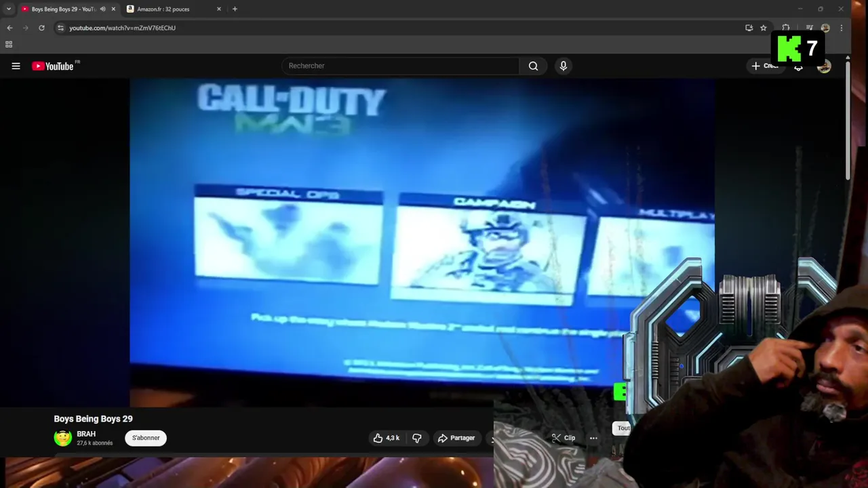The image size is (868, 488).
Task: Create a Clip with scissors button
Action: pos(564,438)
